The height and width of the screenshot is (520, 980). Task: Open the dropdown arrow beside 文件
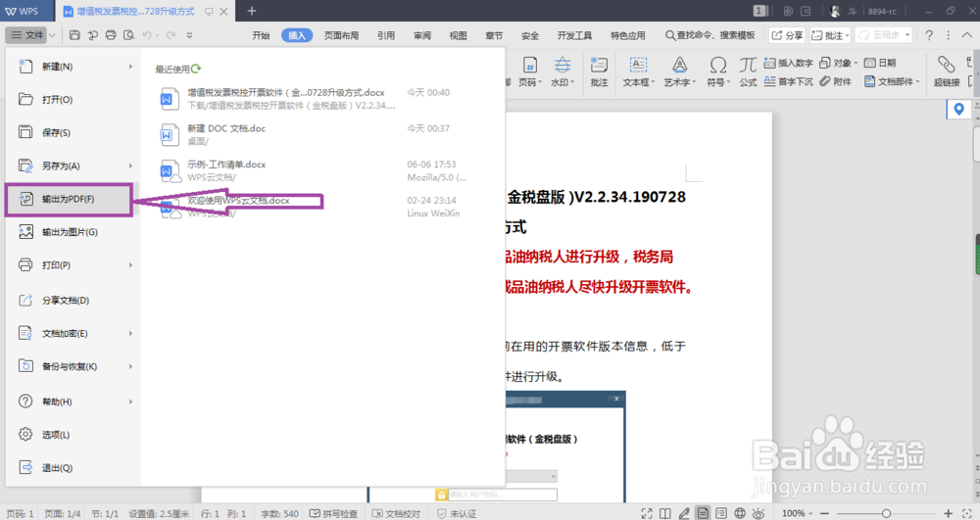53,35
